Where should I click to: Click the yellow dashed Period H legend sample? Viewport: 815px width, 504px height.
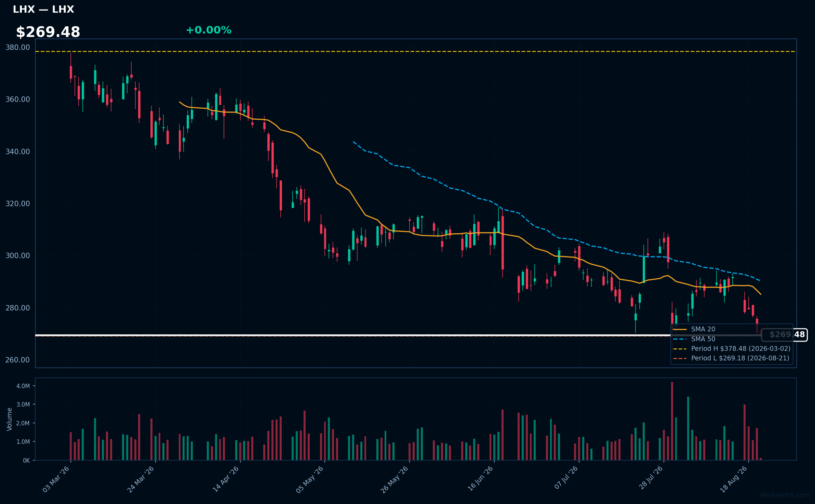coord(680,349)
